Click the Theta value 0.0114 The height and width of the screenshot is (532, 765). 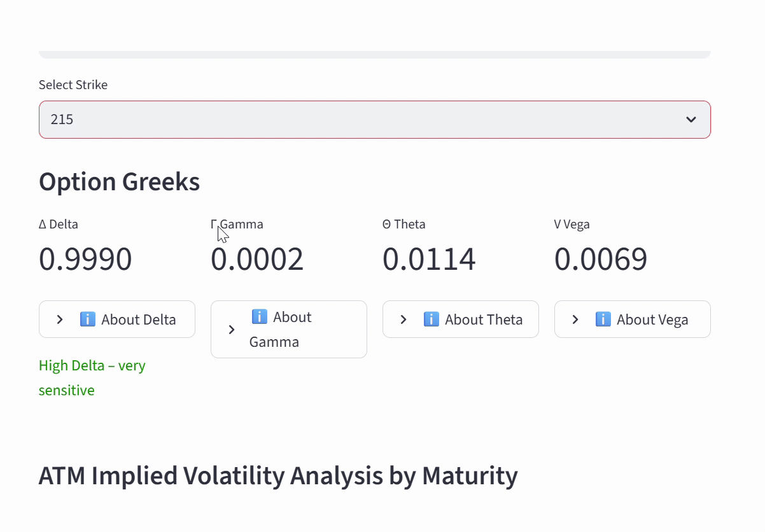click(x=429, y=260)
